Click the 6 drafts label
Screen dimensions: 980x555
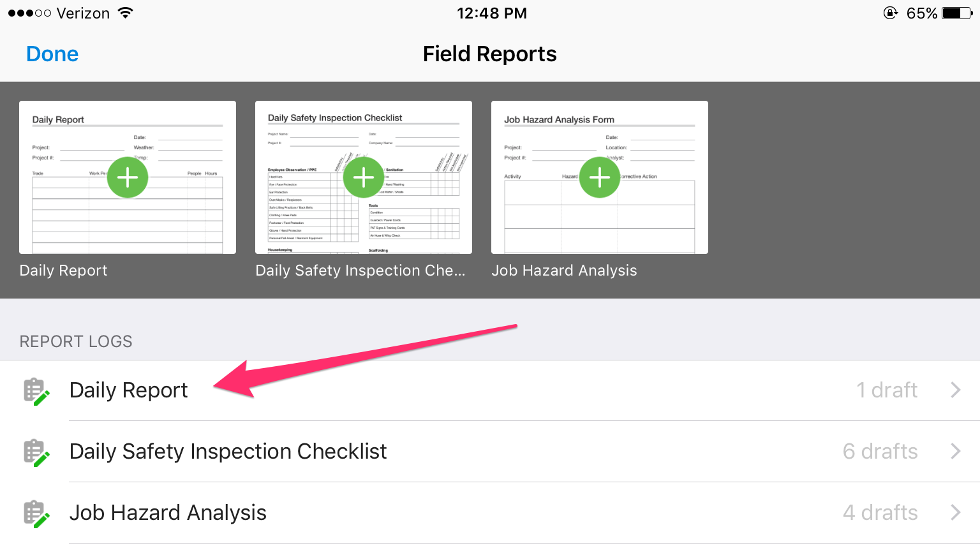point(880,451)
